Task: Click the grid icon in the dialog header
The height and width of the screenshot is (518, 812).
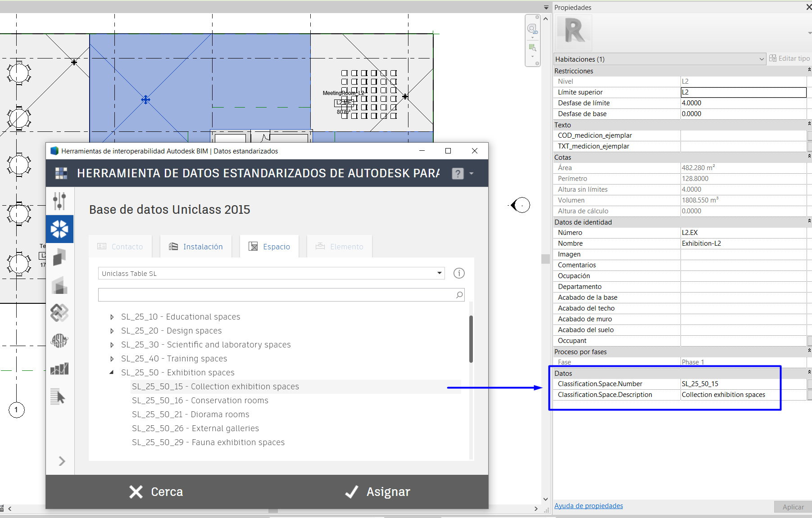Action: 61,173
